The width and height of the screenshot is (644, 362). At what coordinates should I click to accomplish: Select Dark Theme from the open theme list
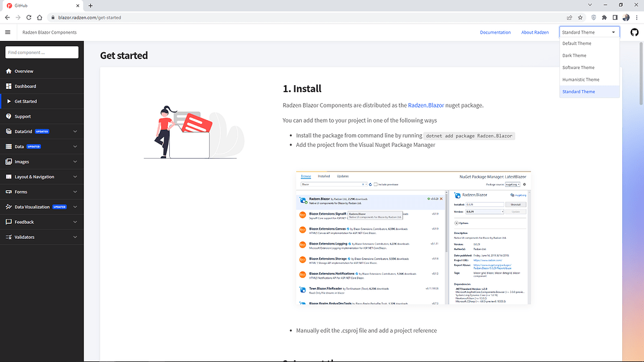[x=574, y=55]
